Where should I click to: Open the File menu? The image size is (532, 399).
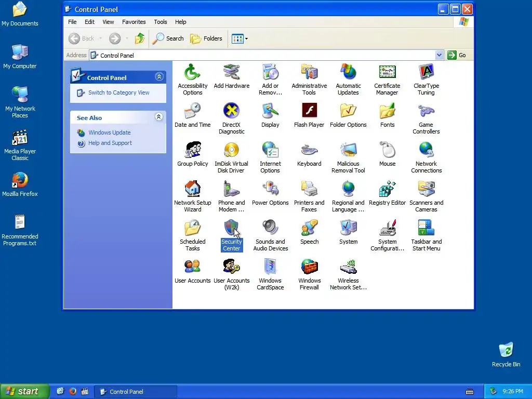click(x=72, y=22)
